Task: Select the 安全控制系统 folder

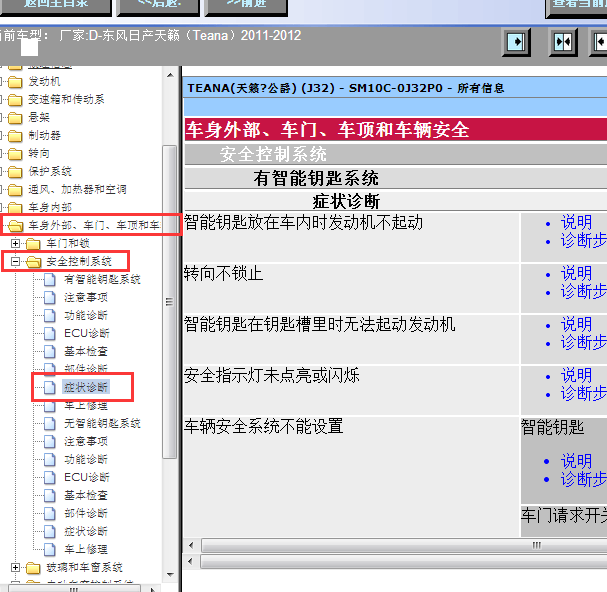Action: tap(79, 261)
